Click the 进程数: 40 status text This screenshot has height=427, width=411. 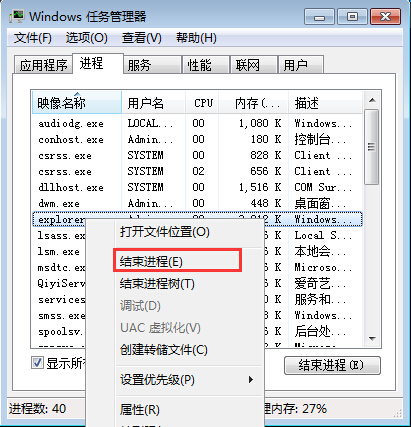click(38, 408)
